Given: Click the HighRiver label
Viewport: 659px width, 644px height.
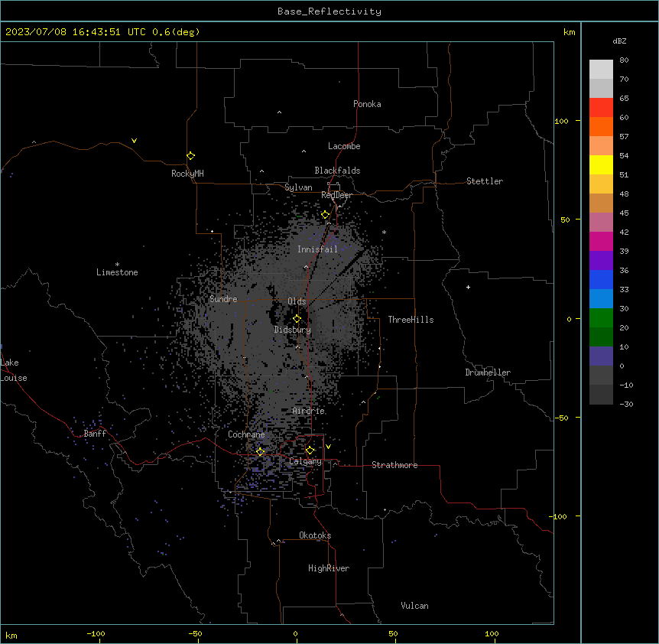Looking at the screenshot, I should tap(329, 568).
